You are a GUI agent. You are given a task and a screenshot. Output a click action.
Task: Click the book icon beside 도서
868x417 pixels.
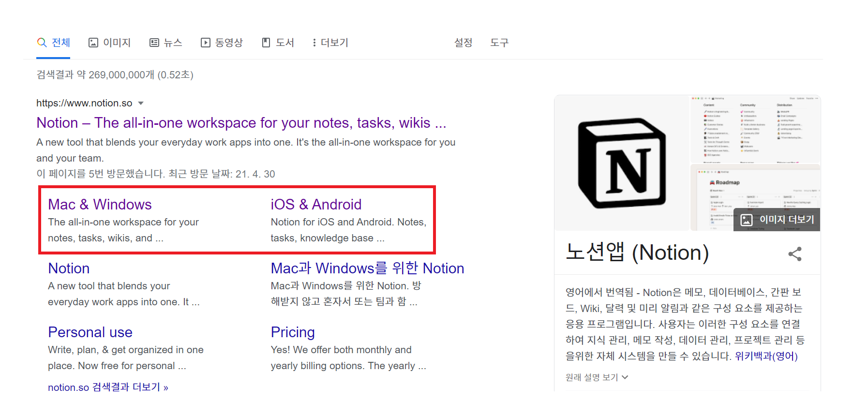266,43
